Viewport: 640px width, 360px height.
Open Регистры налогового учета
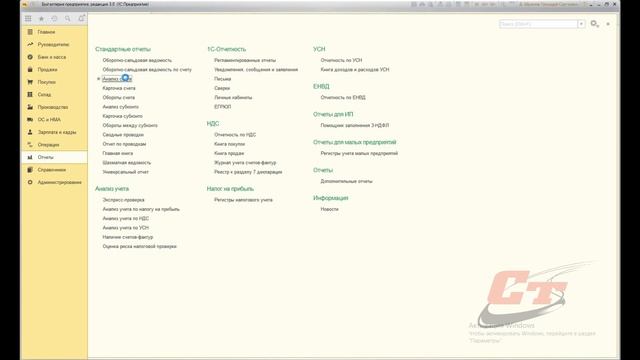tap(243, 200)
